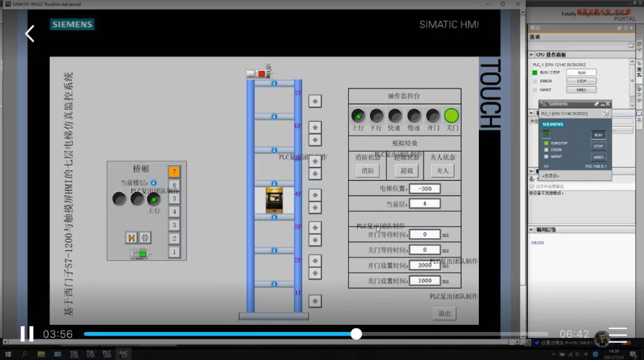Viewport: 644px width, 360px height.
Task: Click the hoist motor atop the shaft
Action: 259,73
